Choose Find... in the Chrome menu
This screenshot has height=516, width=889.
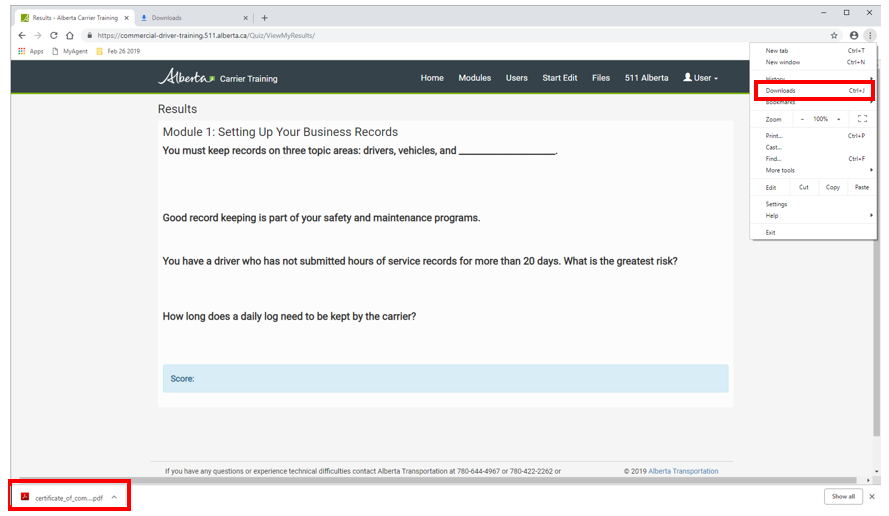[814, 158]
